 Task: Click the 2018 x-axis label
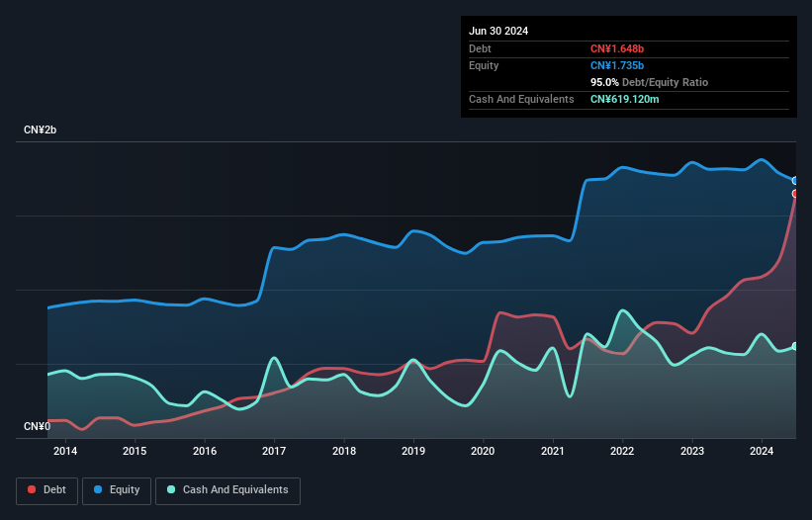pyautogui.click(x=344, y=451)
